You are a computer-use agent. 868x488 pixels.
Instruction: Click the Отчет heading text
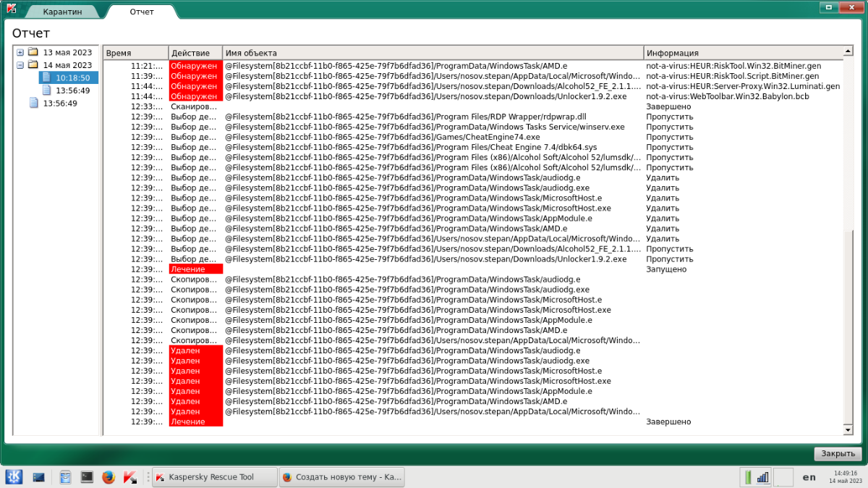[31, 33]
